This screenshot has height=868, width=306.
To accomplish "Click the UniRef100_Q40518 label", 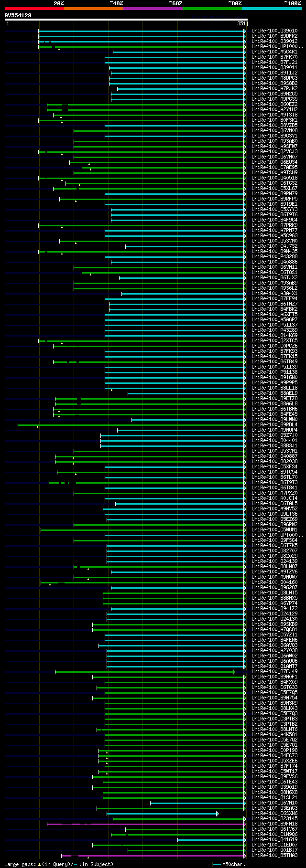I will pyautogui.click(x=274, y=178).
